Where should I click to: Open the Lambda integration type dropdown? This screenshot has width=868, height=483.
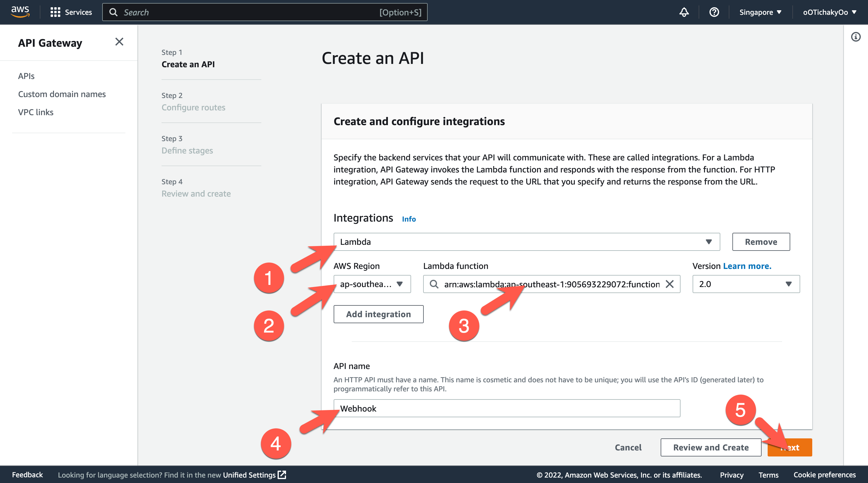[709, 242]
